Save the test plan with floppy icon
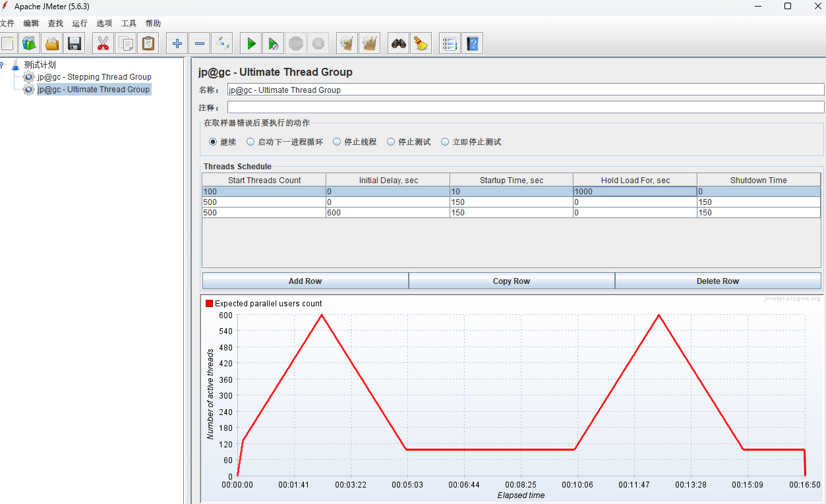Image resolution: width=826 pixels, height=504 pixels. click(74, 43)
